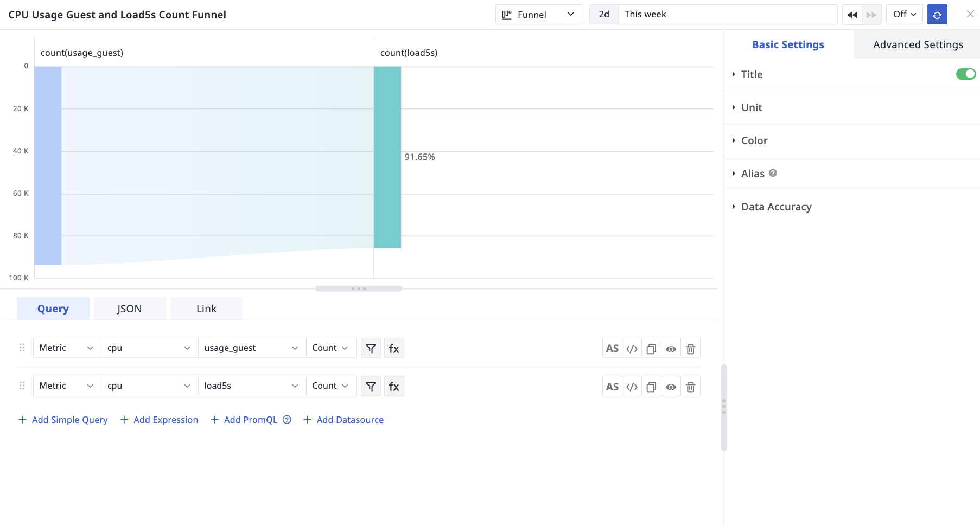Open the usage_guest field dropdown
The width and height of the screenshot is (980, 526).
tap(252, 348)
